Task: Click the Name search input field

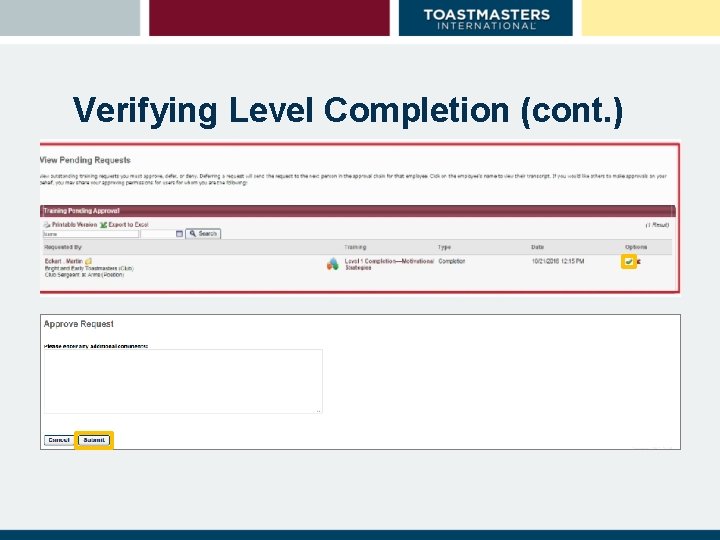Action: pyautogui.click(x=91, y=234)
